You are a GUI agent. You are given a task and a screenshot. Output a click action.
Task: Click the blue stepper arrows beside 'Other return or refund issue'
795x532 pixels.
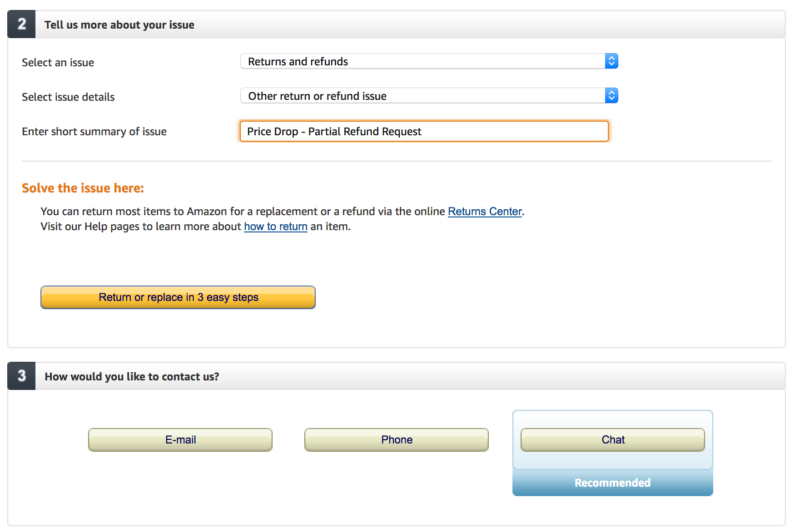click(x=611, y=95)
